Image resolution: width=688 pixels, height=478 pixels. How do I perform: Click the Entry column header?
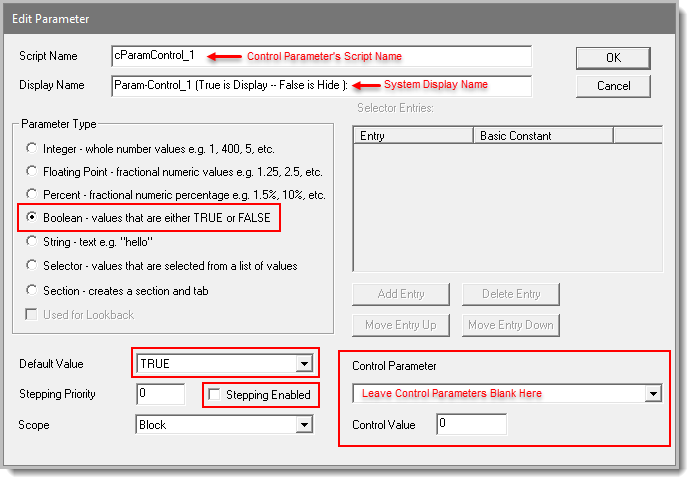pyautogui.click(x=412, y=135)
